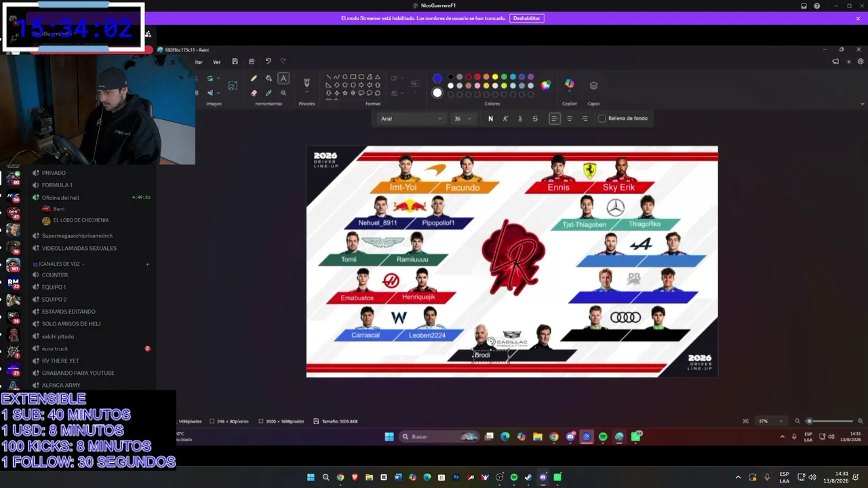
Task: Align text to the center
Action: [569, 119]
